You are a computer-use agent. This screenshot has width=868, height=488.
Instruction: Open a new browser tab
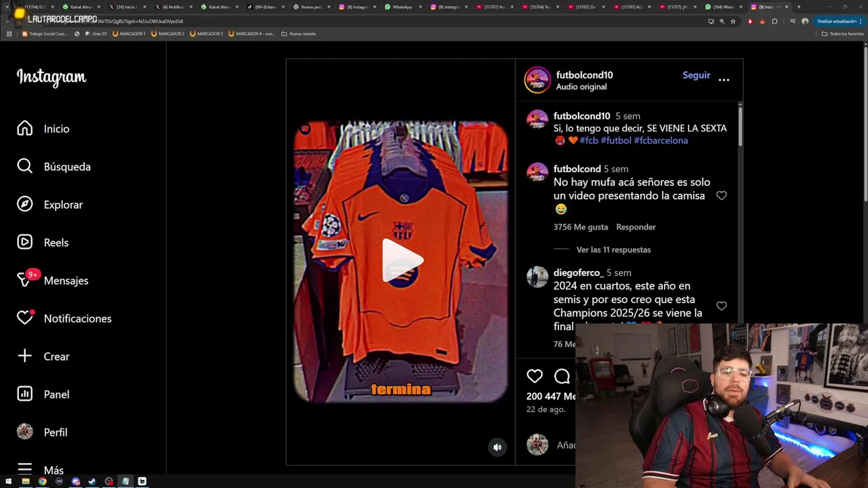coord(798,7)
